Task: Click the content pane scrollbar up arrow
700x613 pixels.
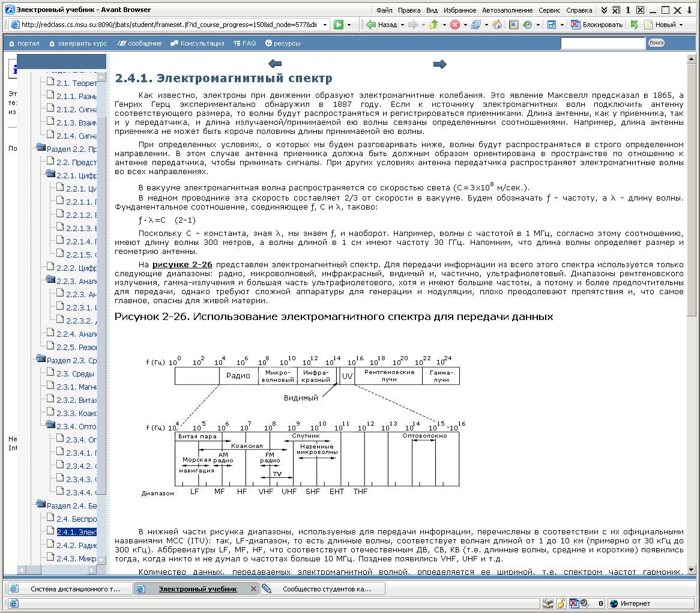Action: pyautogui.click(x=692, y=58)
